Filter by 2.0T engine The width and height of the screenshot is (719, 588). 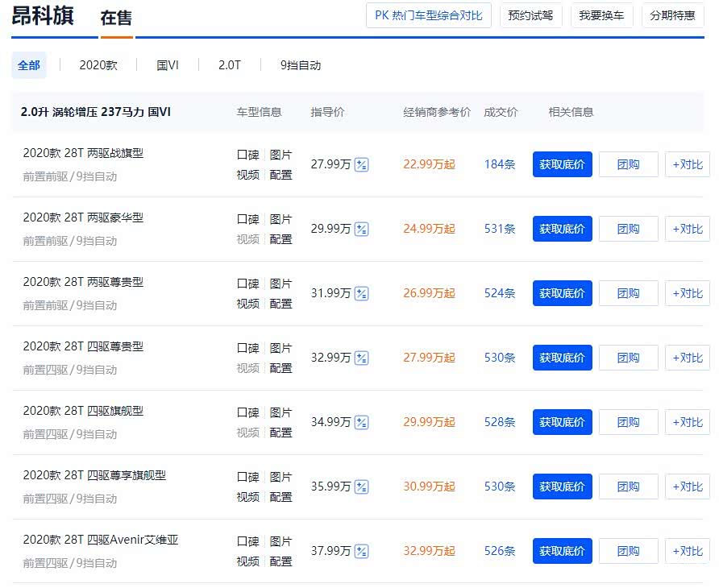pyautogui.click(x=229, y=65)
